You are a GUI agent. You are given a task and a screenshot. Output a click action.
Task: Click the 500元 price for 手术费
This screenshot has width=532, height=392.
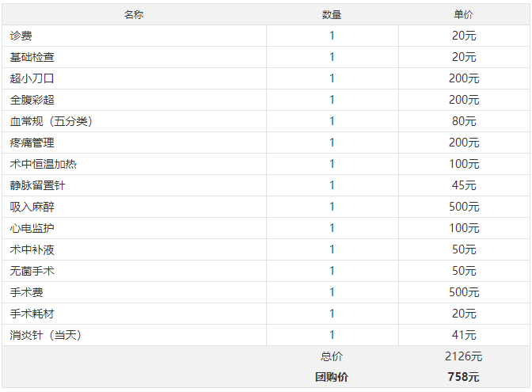click(464, 292)
